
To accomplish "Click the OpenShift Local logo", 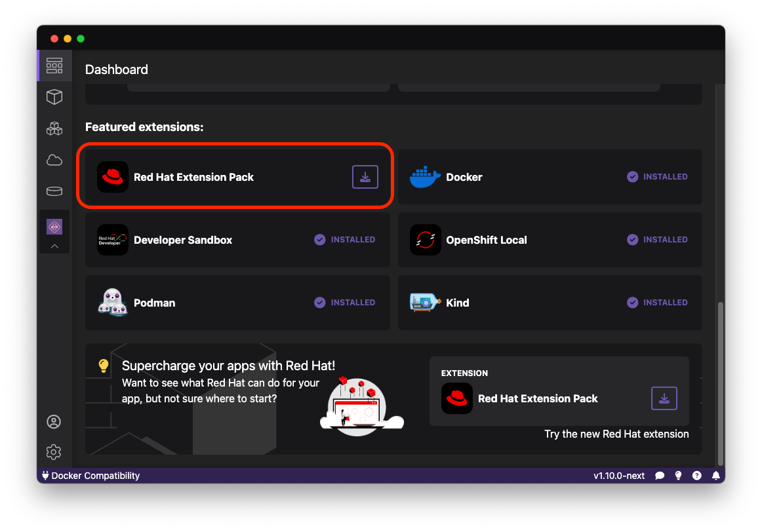I will click(425, 240).
